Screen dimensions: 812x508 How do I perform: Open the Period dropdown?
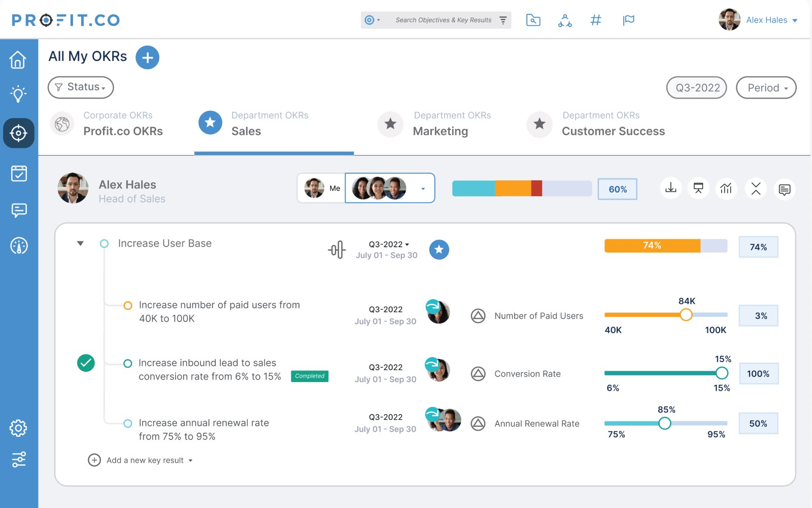[766, 88]
